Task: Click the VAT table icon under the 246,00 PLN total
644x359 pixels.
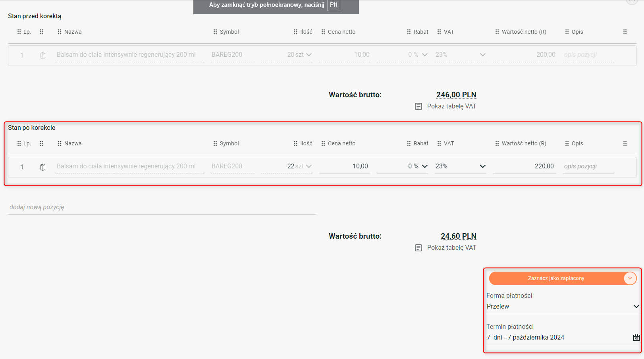Action: [418, 106]
